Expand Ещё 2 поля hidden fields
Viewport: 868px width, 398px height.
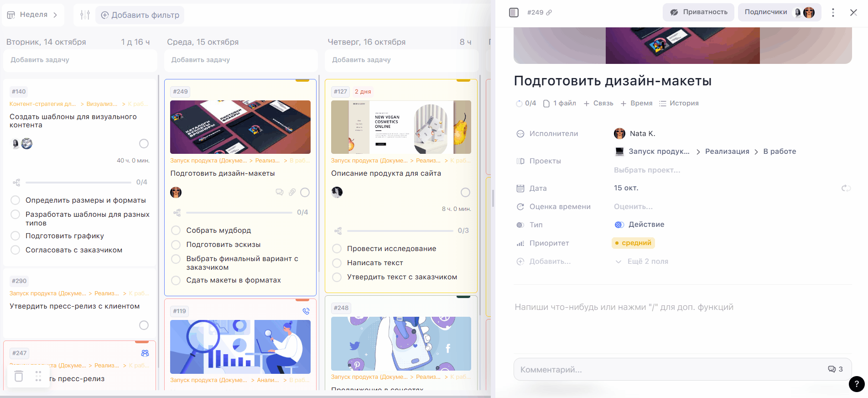642,262
